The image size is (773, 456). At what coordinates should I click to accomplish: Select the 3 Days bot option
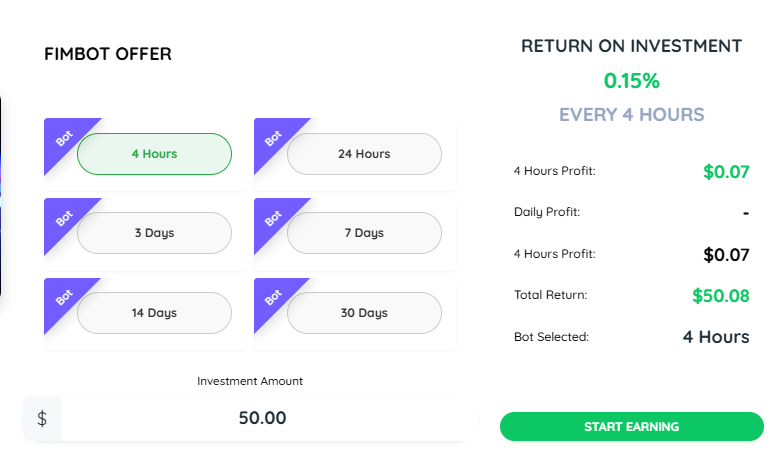pyautogui.click(x=154, y=233)
